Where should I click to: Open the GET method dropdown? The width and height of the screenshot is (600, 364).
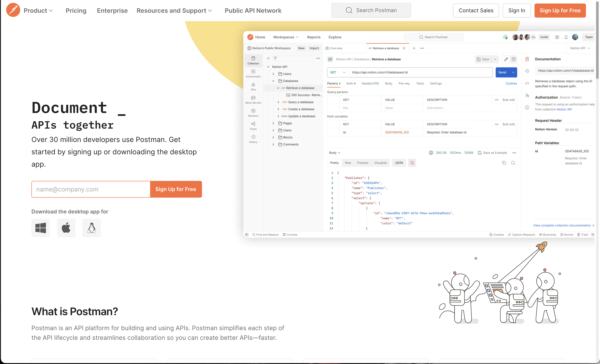[338, 72]
